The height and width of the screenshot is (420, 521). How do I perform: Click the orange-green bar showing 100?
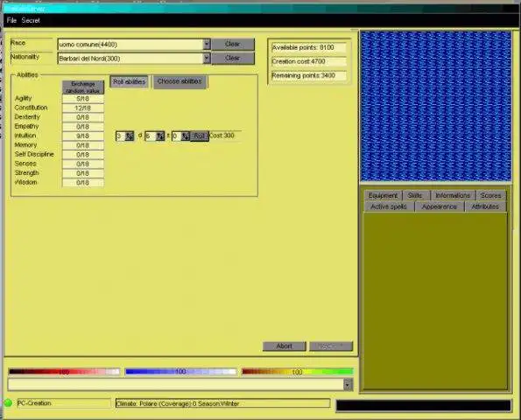298,372
